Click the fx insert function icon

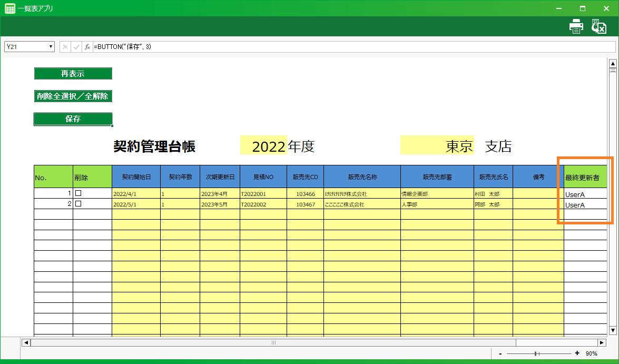coord(87,47)
